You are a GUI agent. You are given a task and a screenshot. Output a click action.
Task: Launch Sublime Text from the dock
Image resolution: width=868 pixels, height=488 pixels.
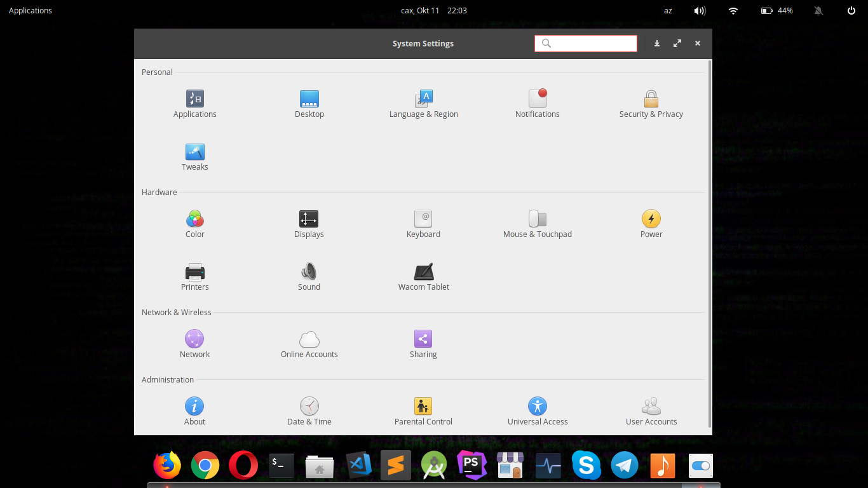pos(396,466)
